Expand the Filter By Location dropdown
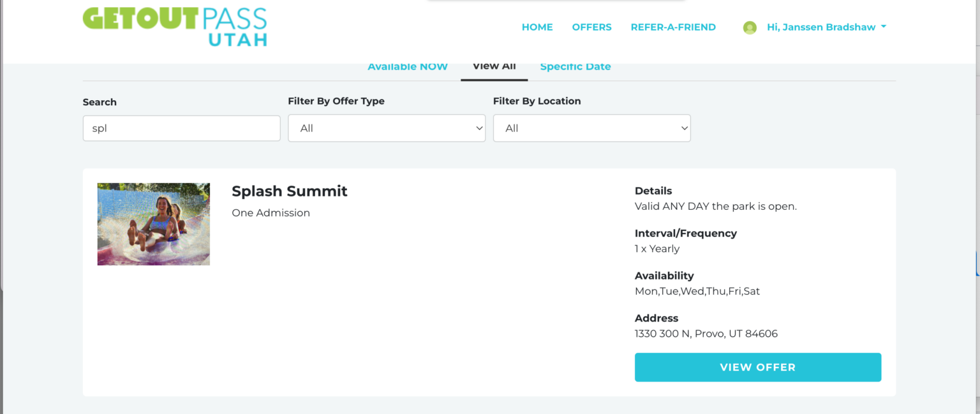 591,128
